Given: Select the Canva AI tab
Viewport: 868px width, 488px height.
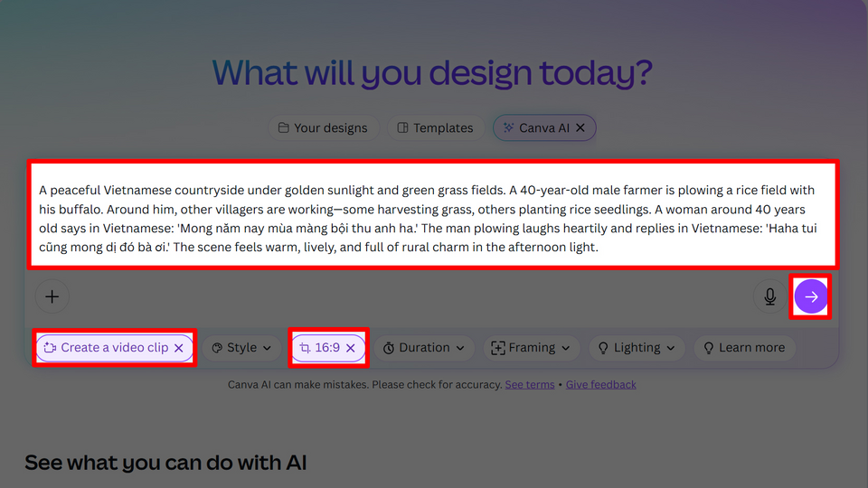Looking at the screenshot, I should (x=536, y=128).
